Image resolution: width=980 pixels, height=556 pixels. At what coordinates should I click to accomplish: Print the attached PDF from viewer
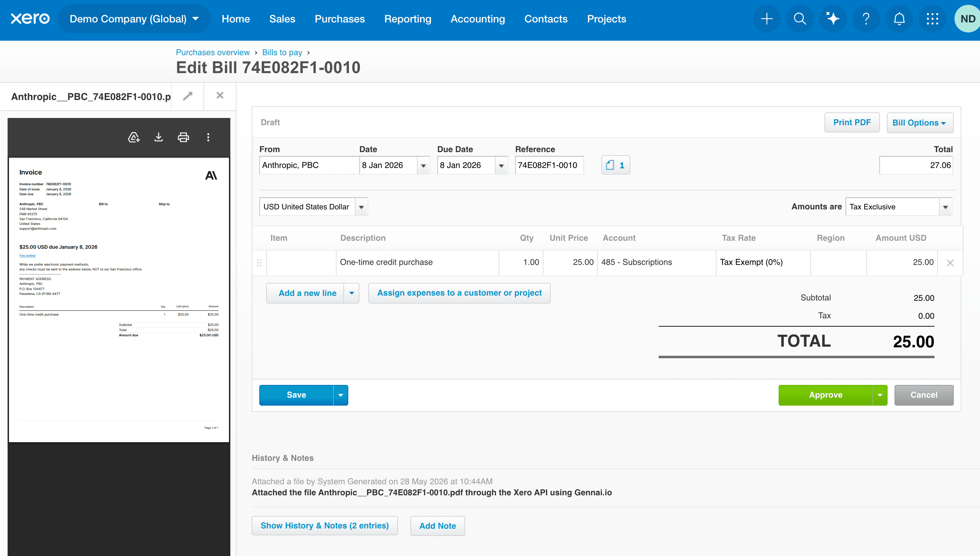(183, 138)
